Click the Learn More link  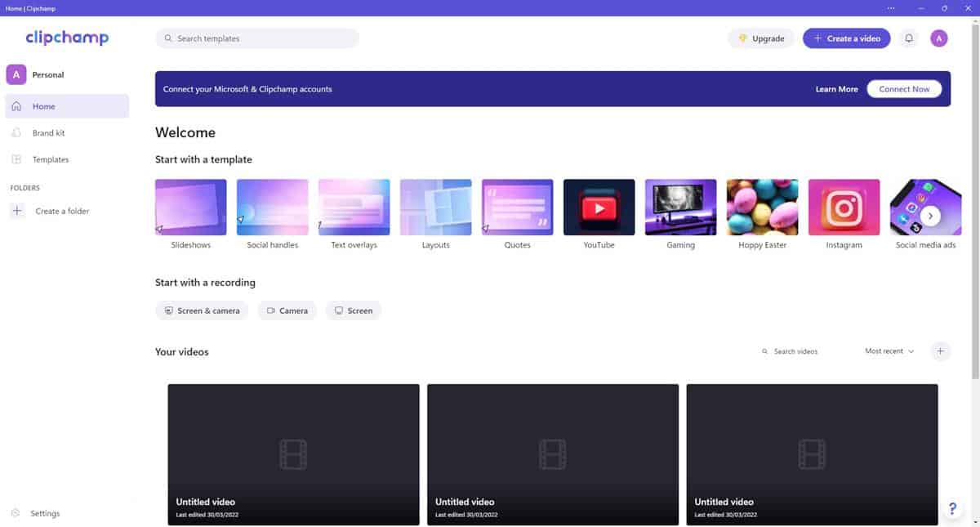tap(836, 89)
